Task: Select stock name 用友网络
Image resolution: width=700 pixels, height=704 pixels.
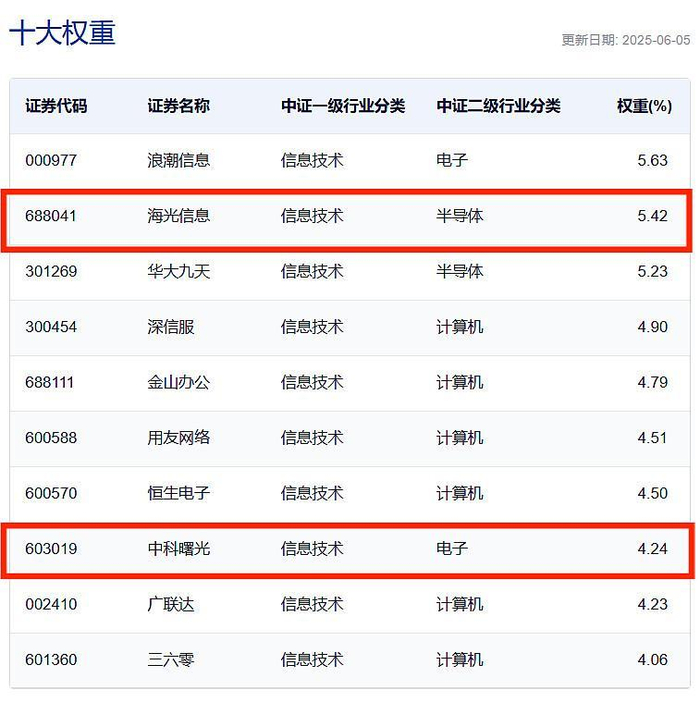Action: coord(178,438)
